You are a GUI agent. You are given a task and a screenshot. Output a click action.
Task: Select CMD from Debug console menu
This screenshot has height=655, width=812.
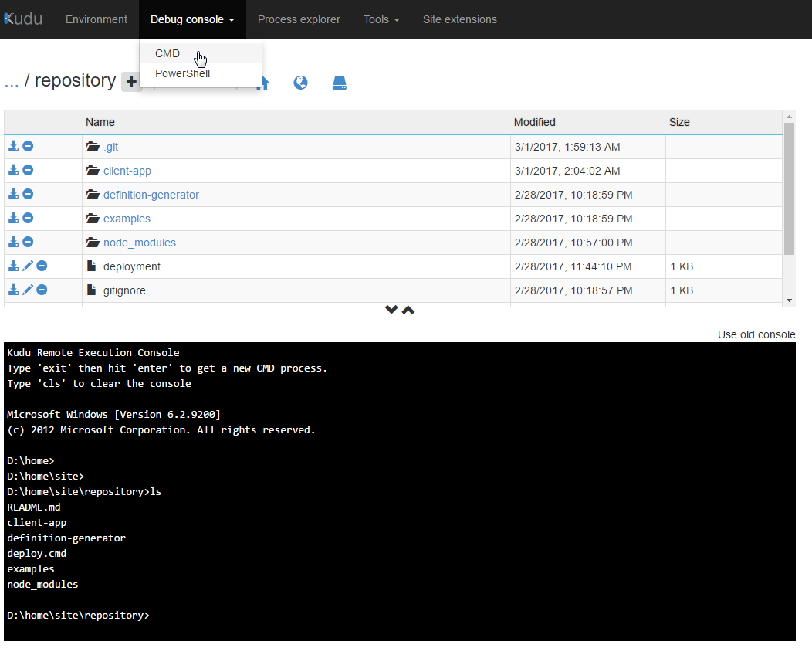tap(201, 53)
